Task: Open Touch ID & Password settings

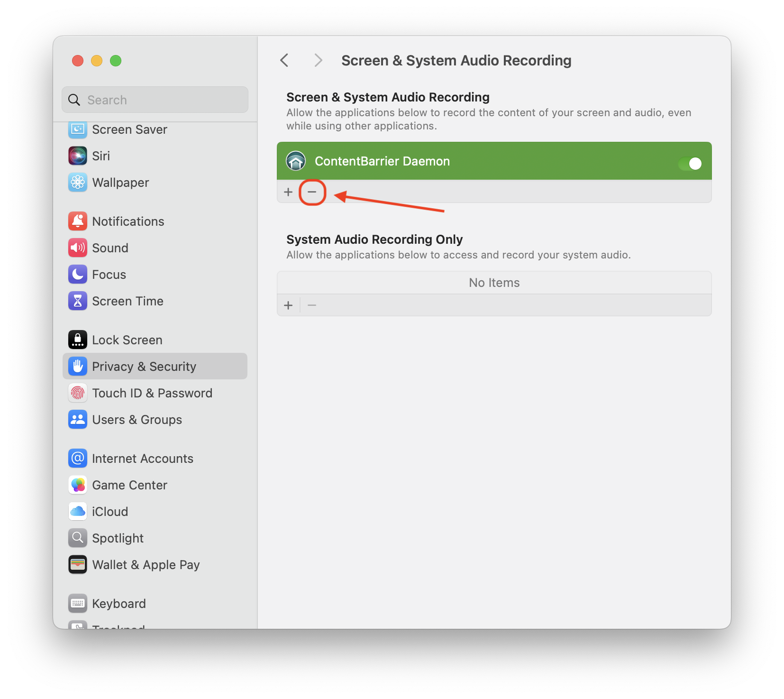Action: 152,393
